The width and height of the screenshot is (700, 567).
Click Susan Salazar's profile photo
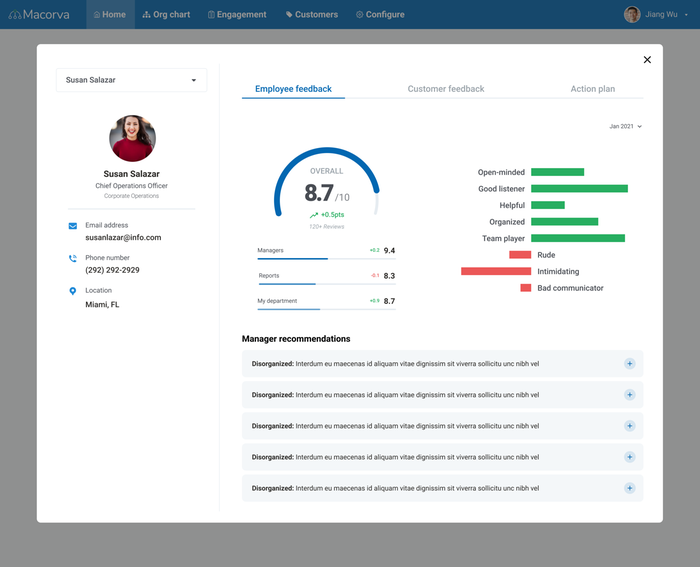tap(133, 138)
